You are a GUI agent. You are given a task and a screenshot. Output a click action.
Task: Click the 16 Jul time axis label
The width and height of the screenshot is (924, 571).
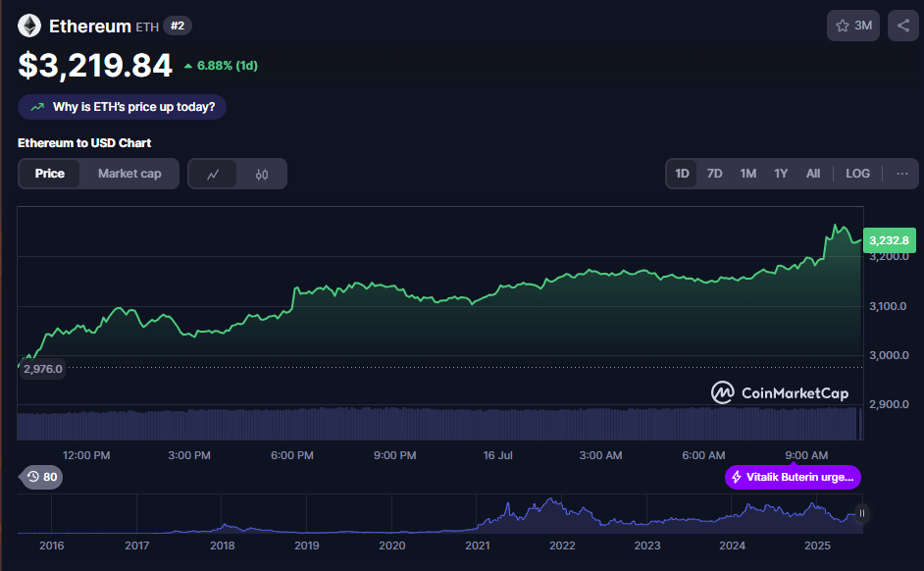[x=497, y=455]
